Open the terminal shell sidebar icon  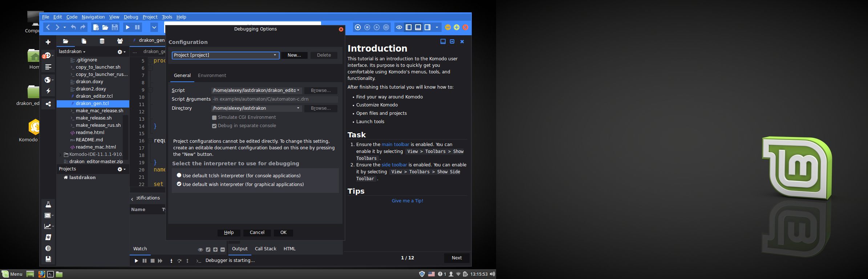(x=48, y=215)
